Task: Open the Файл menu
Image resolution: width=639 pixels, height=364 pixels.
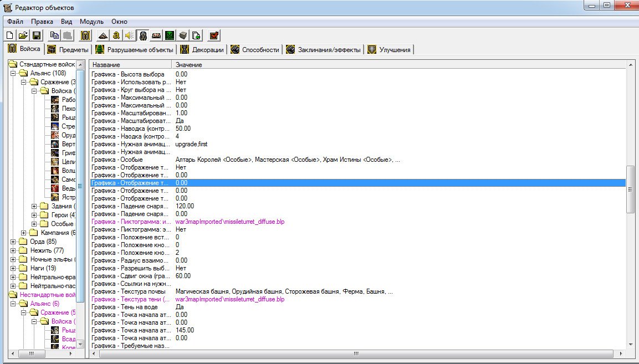Action: (15, 22)
